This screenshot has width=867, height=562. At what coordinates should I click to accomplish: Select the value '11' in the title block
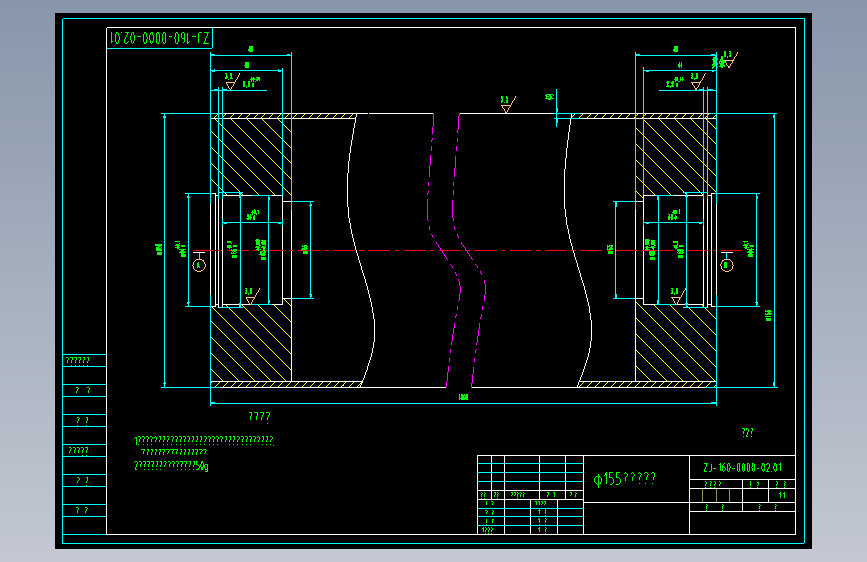click(782, 495)
